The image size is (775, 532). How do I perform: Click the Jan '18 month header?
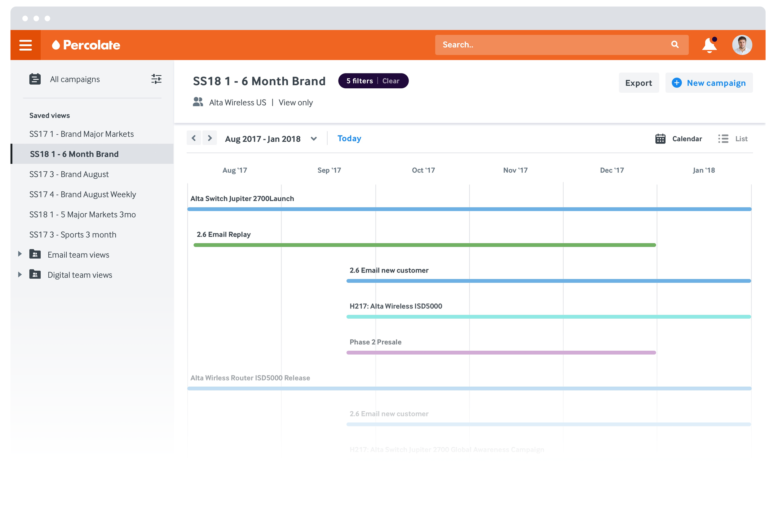pos(704,170)
